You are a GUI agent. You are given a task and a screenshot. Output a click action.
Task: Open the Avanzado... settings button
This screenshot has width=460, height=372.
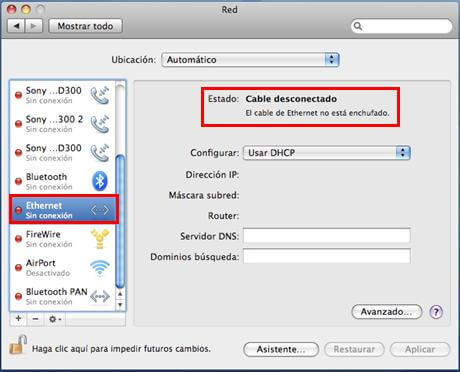click(x=387, y=312)
